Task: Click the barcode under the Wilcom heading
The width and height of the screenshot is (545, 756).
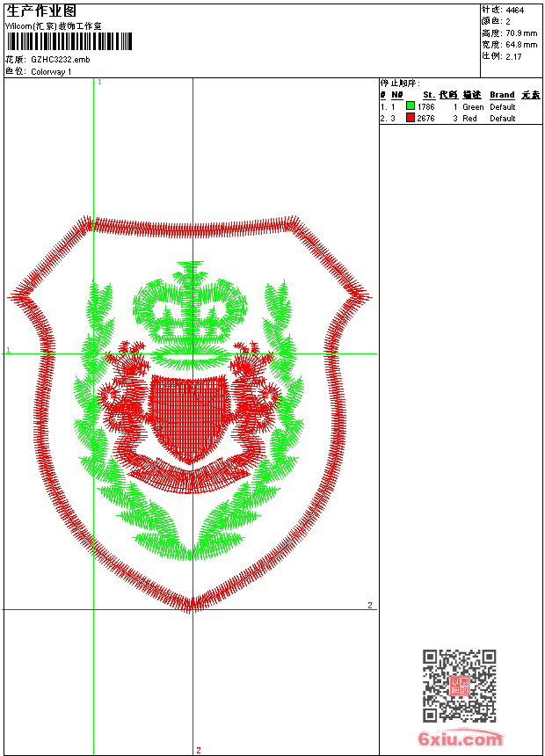Action: click(69, 41)
